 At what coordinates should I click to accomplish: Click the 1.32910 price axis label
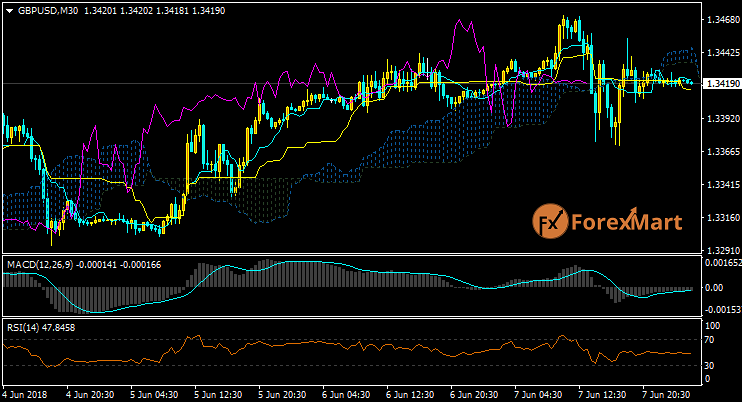click(x=720, y=250)
